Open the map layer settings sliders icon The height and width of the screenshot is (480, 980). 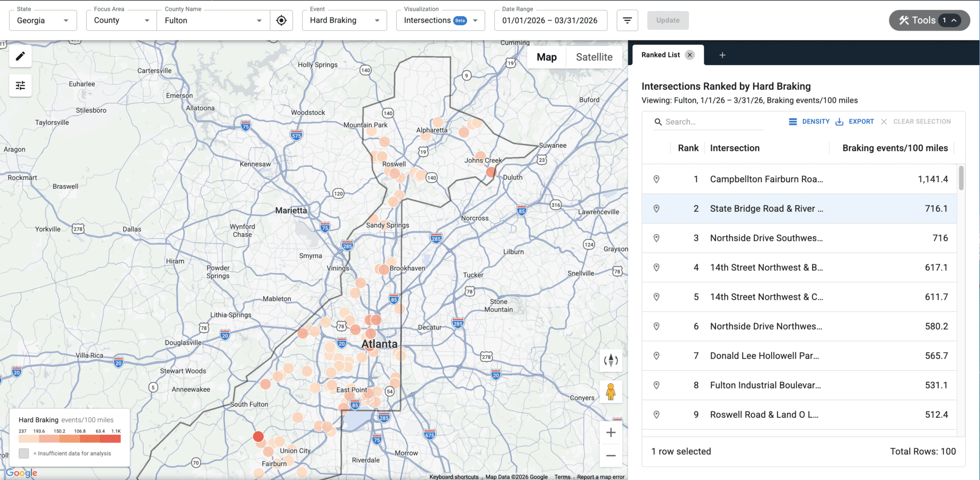tap(20, 86)
